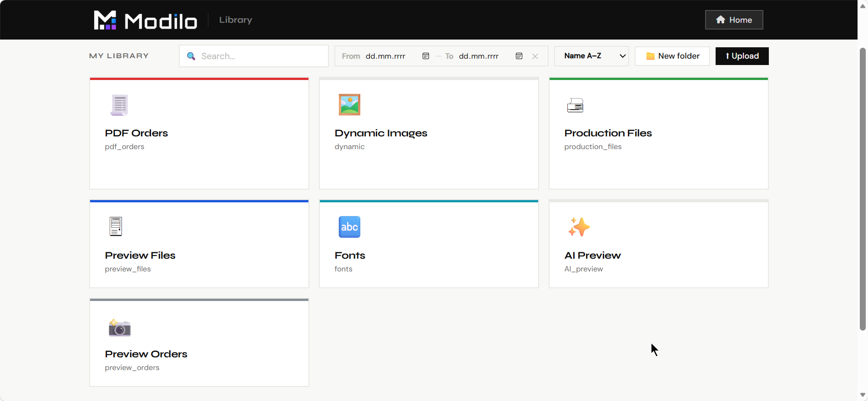Screen dimensions: 868x401
Task: Click the scrollbar up arrow
Action: coord(863,6)
